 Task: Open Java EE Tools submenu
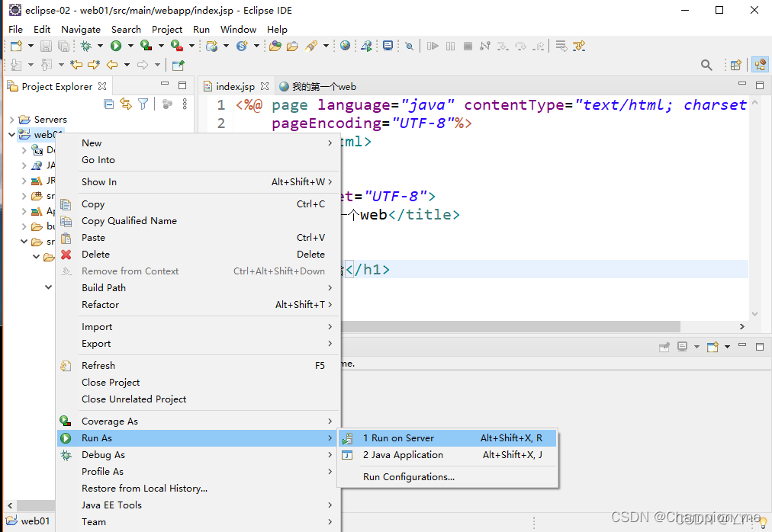coord(198,505)
